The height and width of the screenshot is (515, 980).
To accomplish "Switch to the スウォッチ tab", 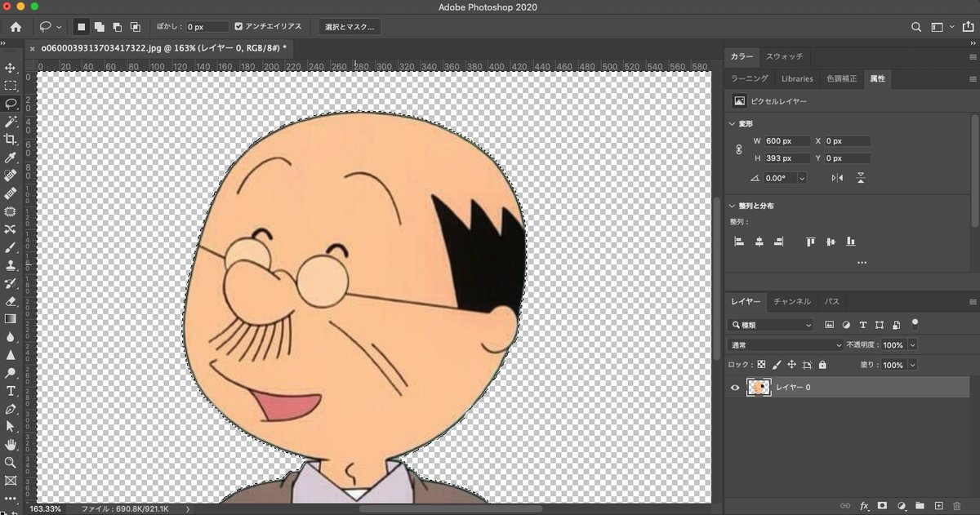I will tap(784, 56).
